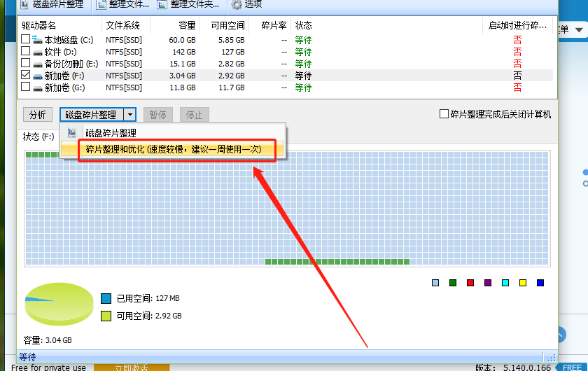Click the disk usage pie chart
Image resolution: width=588 pixels, height=371 pixels.
pos(59,304)
